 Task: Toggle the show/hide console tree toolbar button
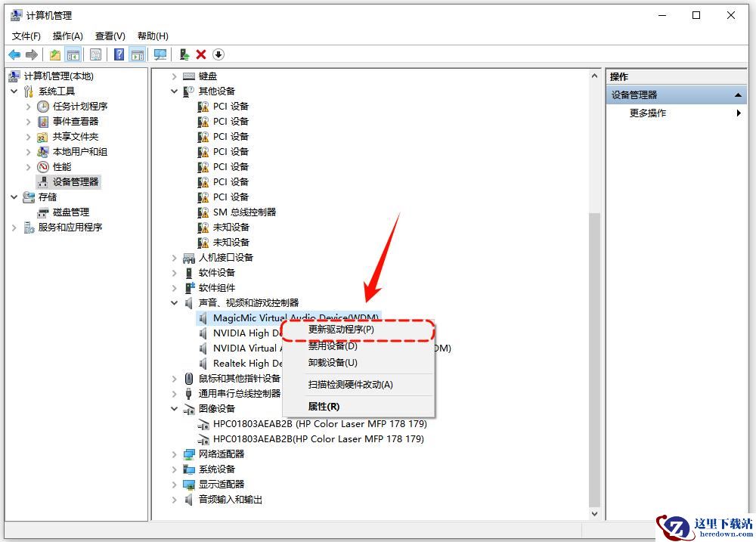coord(73,54)
